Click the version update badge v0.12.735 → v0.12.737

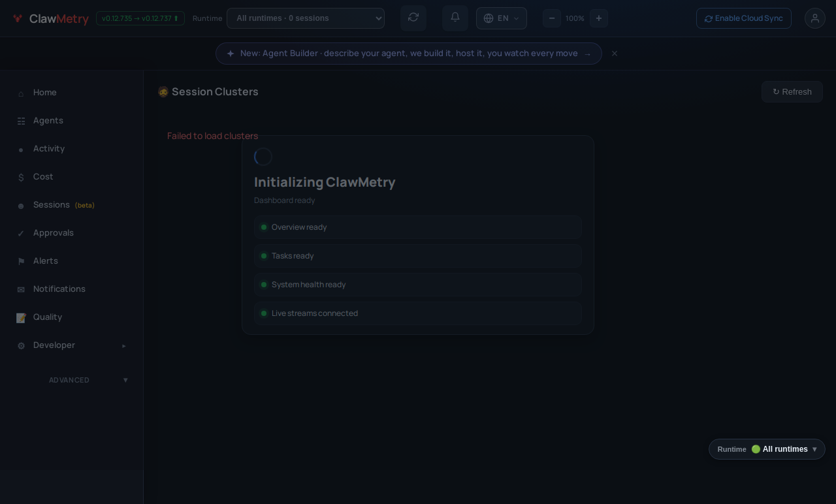(140, 18)
